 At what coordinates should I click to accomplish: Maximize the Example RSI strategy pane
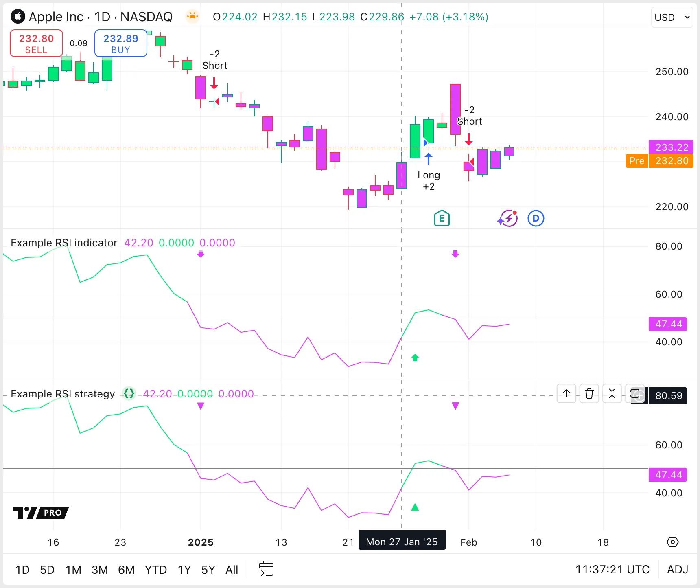point(635,393)
